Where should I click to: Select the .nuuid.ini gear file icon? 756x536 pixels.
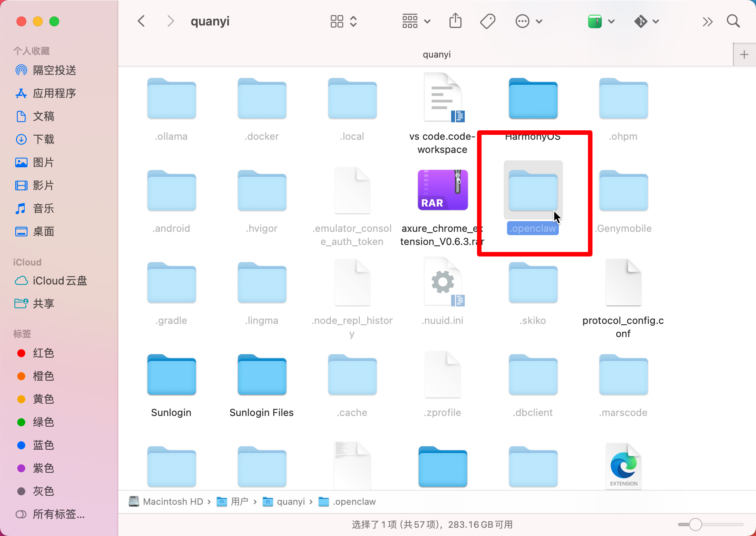pyautogui.click(x=443, y=282)
